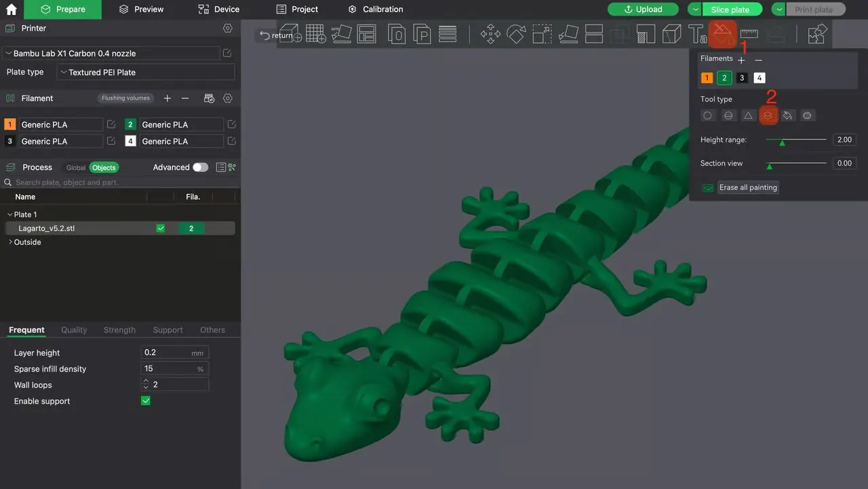
Task: Switch to the Device tab
Action: click(x=218, y=9)
